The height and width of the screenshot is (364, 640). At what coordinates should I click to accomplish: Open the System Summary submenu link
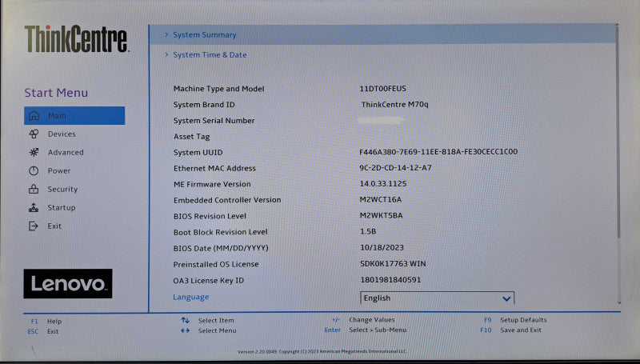pos(205,34)
